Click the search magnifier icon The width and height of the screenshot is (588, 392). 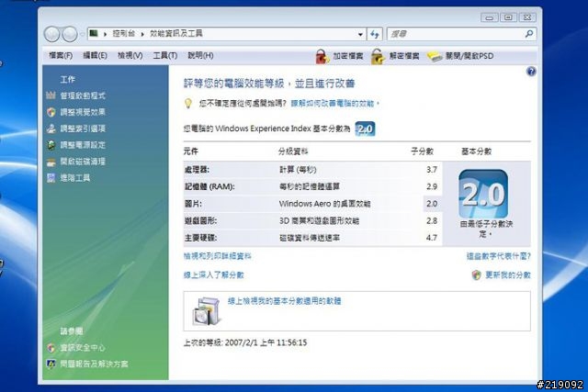pos(529,34)
